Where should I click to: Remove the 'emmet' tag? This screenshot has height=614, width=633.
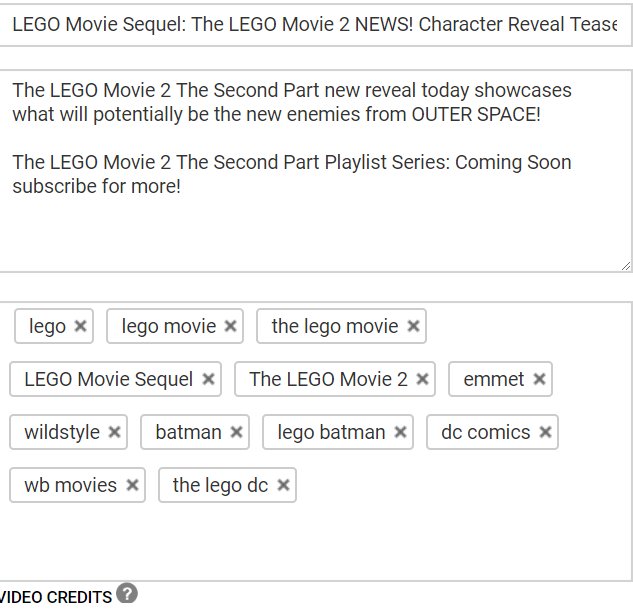click(539, 379)
